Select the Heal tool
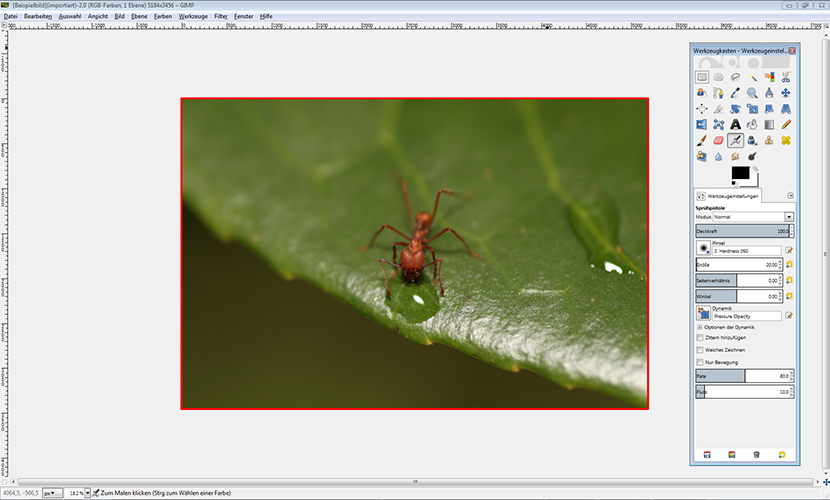The width and height of the screenshot is (830, 500). [x=785, y=140]
